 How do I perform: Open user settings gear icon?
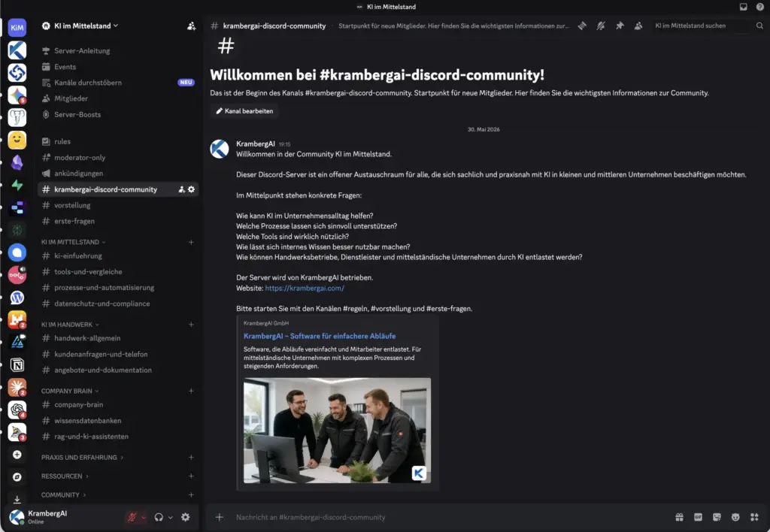(185, 517)
